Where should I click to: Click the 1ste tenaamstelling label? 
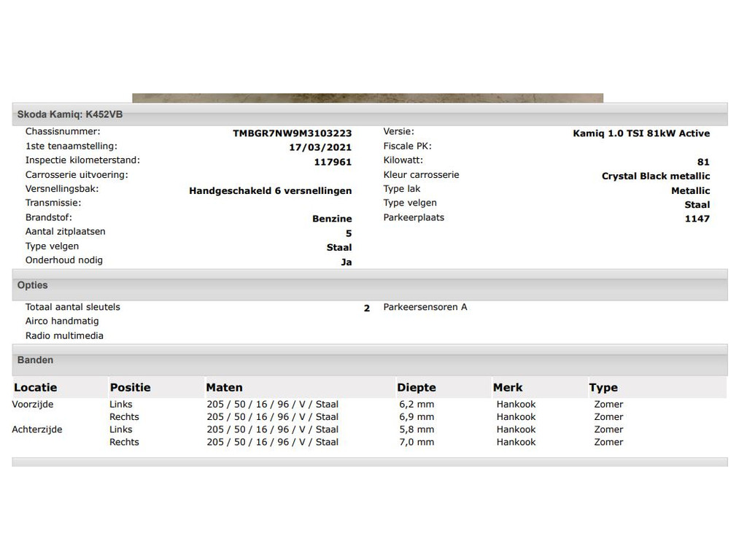[71, 146]
